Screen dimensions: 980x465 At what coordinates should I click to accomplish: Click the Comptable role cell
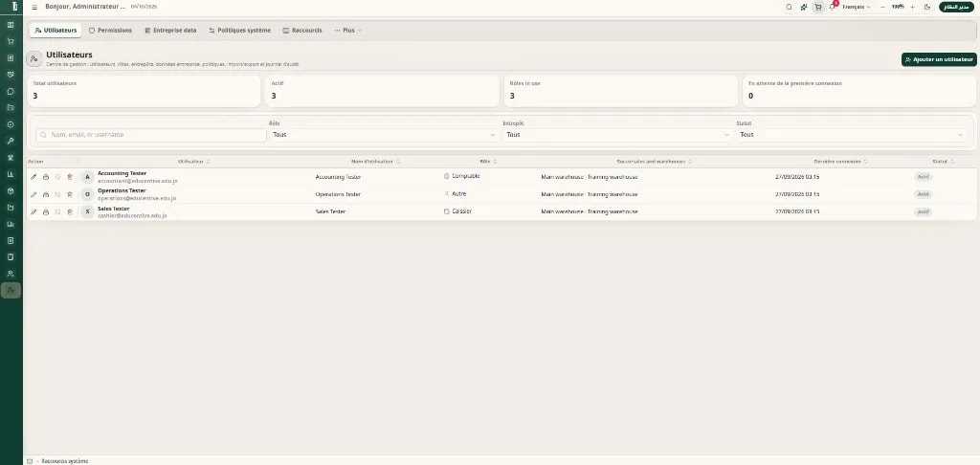[x=462, y=176]
